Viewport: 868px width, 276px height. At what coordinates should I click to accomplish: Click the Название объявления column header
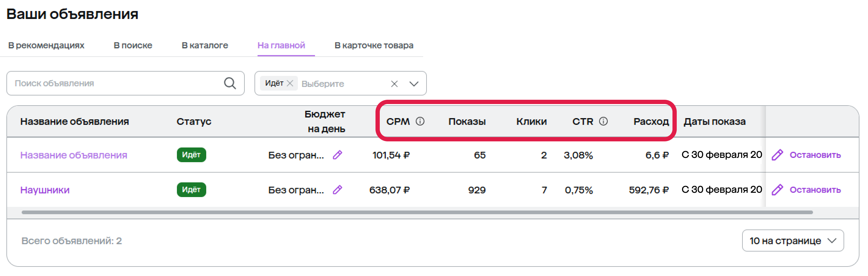[x=75, y=121]
